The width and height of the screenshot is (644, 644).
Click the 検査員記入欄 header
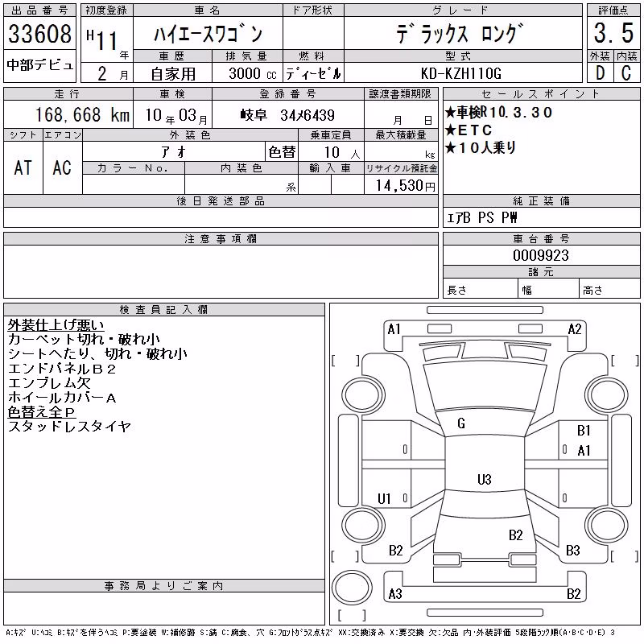coord(163,310)
